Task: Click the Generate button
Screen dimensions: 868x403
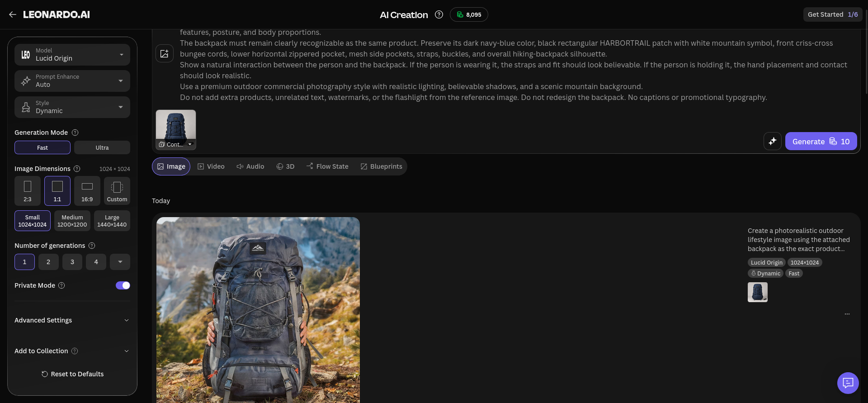Action: pos(821,141)
